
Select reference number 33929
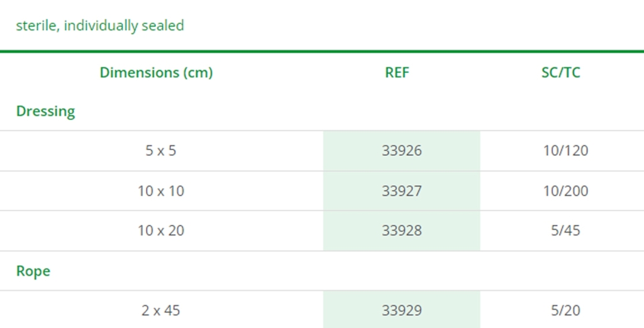[401, 310]
